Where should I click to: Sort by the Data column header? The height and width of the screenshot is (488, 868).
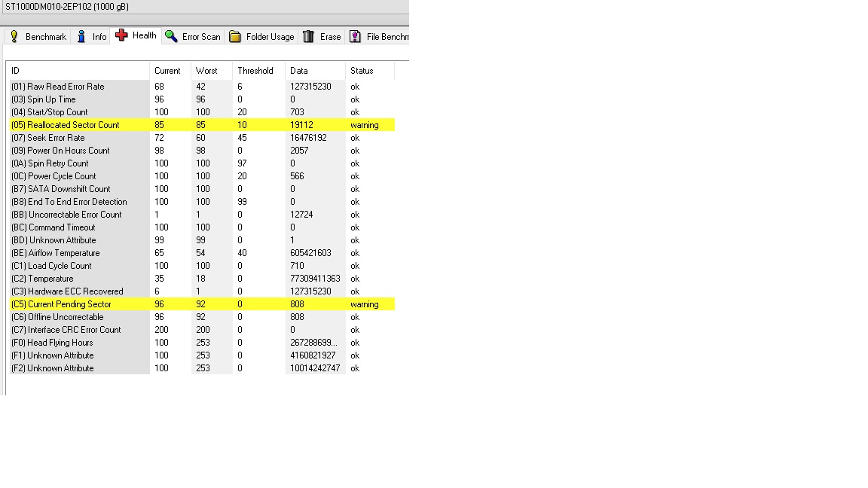pos(315,71)
